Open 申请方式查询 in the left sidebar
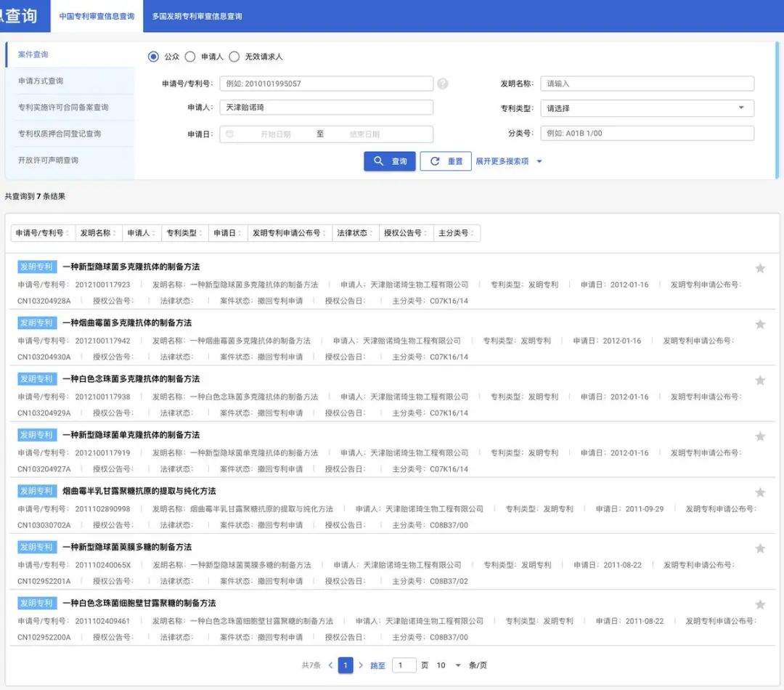The height and width of the screenshot is (690, 784). click(x=41, y=81)
